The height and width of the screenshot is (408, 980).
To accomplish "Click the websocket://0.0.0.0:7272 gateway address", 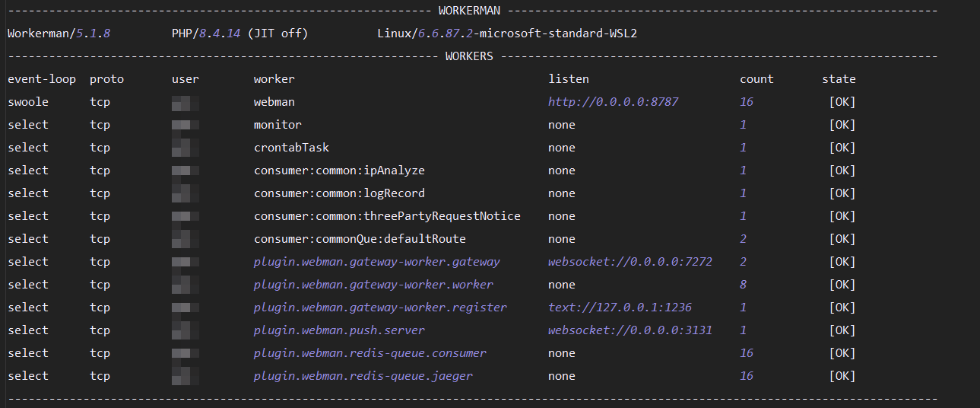I will [630, 262].
